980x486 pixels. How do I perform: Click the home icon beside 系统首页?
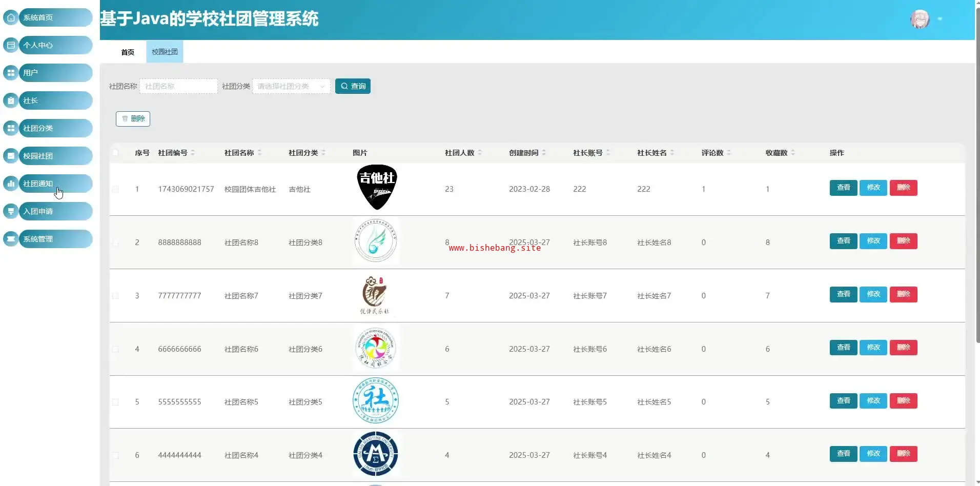11,17
